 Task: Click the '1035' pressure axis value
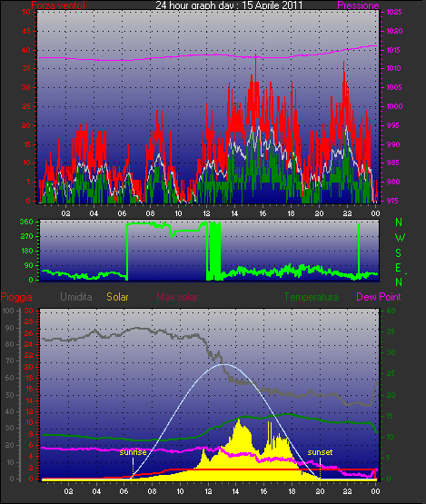click(x=394, y=12)
